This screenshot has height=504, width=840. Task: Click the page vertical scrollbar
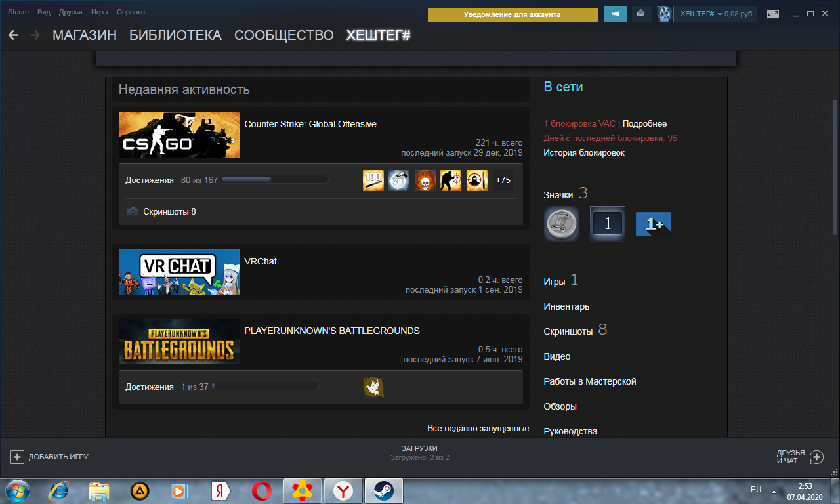click(x=835, y=167)
